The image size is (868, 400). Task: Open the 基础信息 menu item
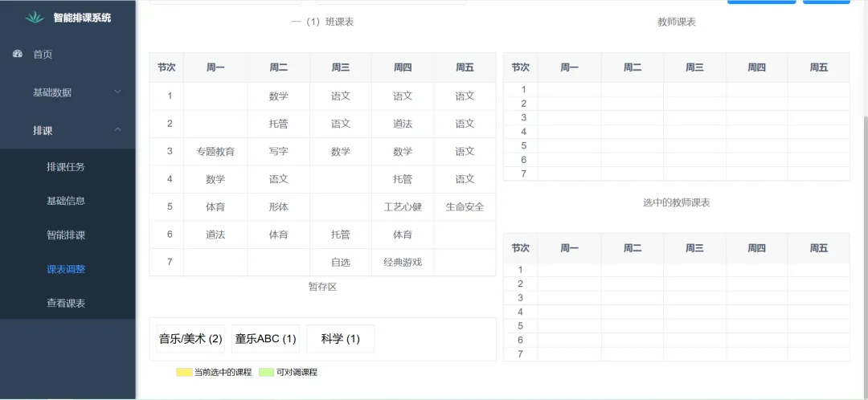point(66,201)
